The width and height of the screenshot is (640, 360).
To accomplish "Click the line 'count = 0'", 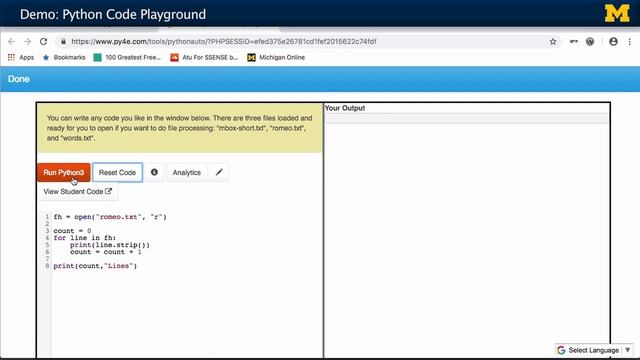I will (x=72, y=231).
